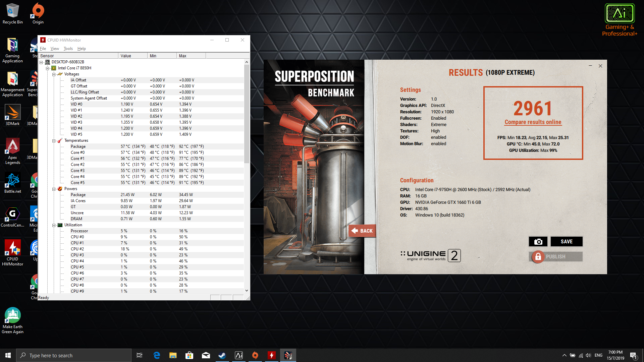This screenshot has height=362, width=644.
Task: Select the VID #0 voltage row
Action: tap(141, 104)
